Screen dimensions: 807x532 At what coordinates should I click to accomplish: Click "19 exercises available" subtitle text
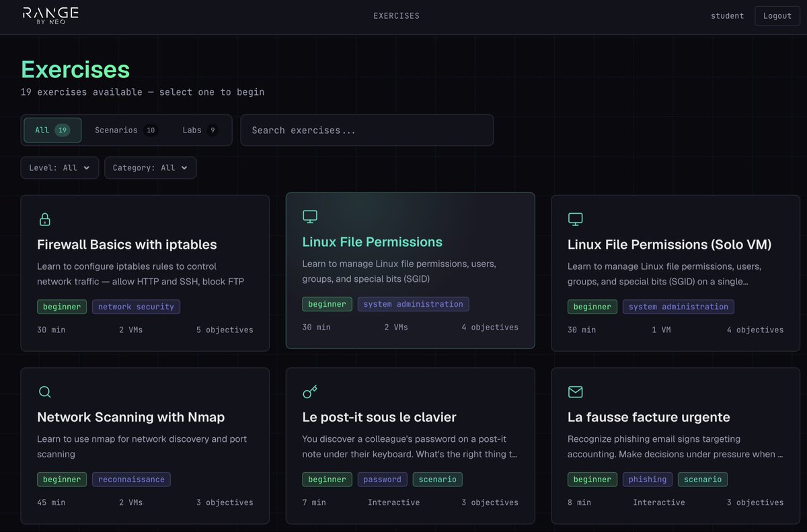[81, 92]
